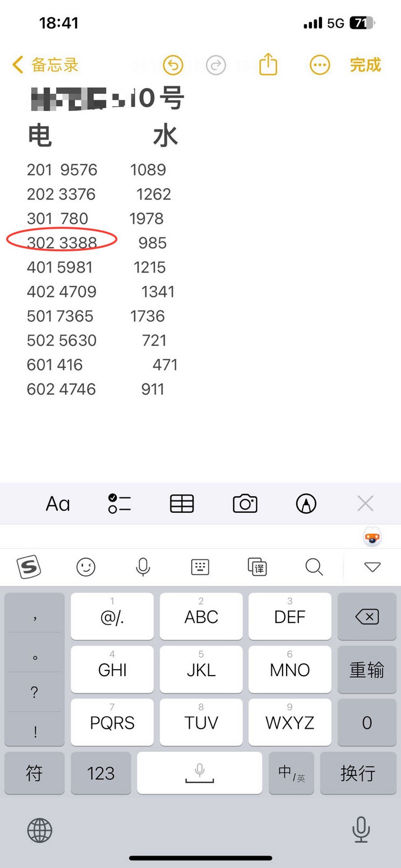Switch to the 123 numeric keyboard
Viewport: 401px width, 868px height.
(100, 773)
